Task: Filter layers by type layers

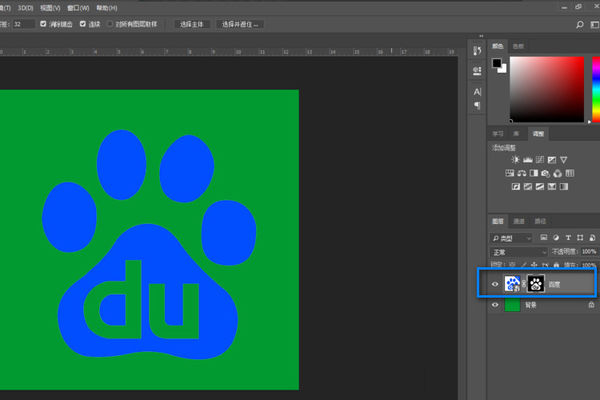Action: click(x=568, y=238)
